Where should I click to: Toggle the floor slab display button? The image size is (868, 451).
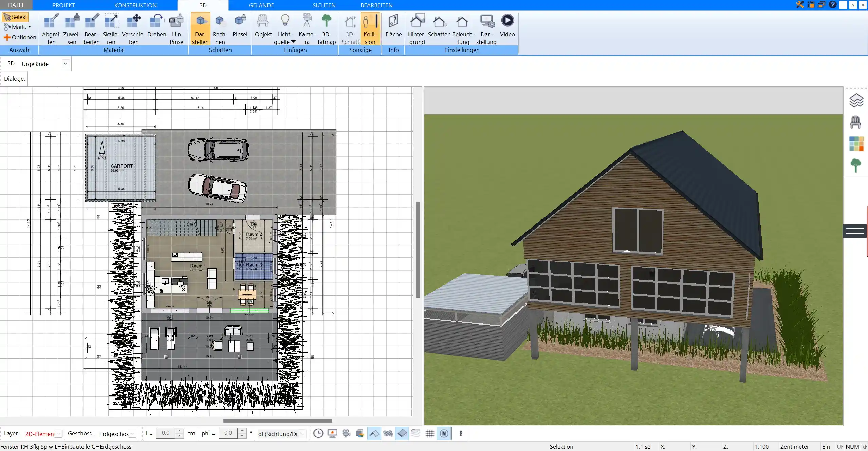(x=402, y=433)
